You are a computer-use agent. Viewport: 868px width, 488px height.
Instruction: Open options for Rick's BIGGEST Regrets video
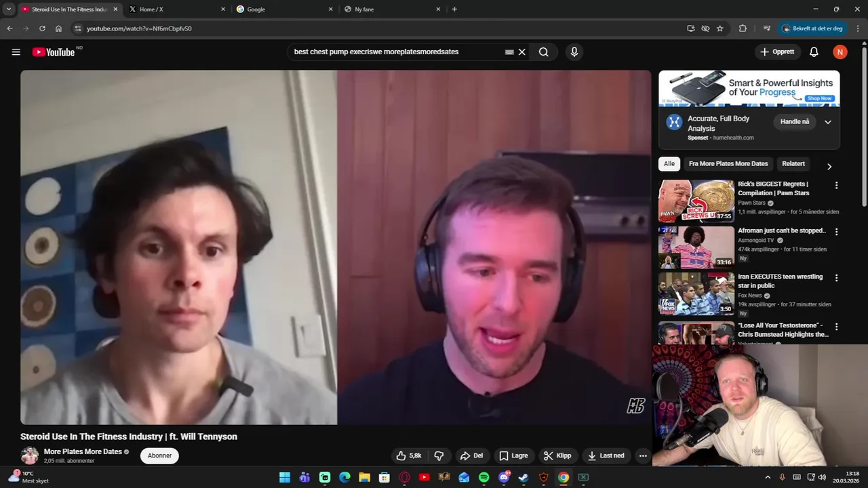tap(836, 185)
